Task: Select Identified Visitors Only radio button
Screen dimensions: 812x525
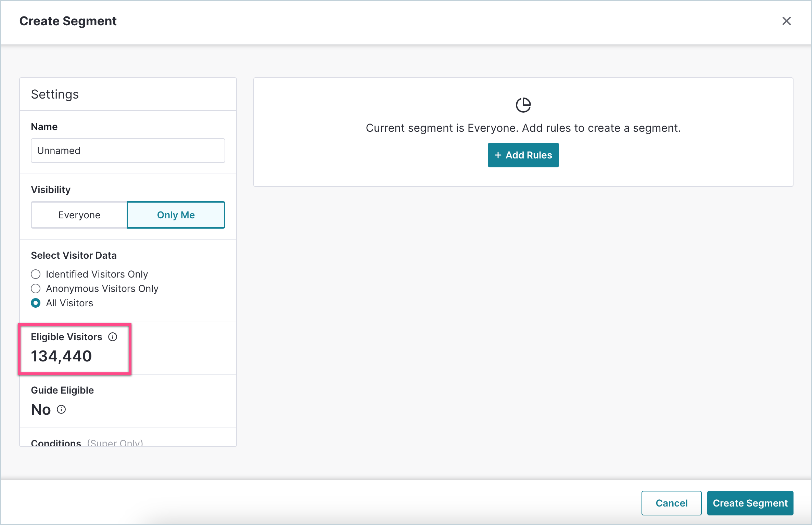Action: point(36,274)
